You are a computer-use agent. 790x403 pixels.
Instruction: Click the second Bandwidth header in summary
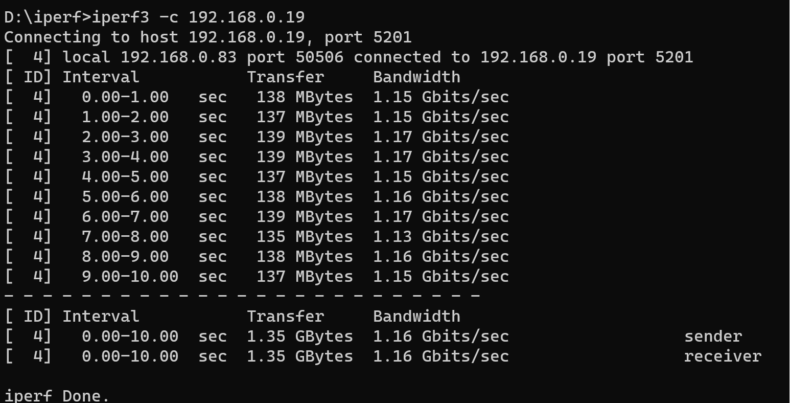pyautogui.click(x=417, y=316)
